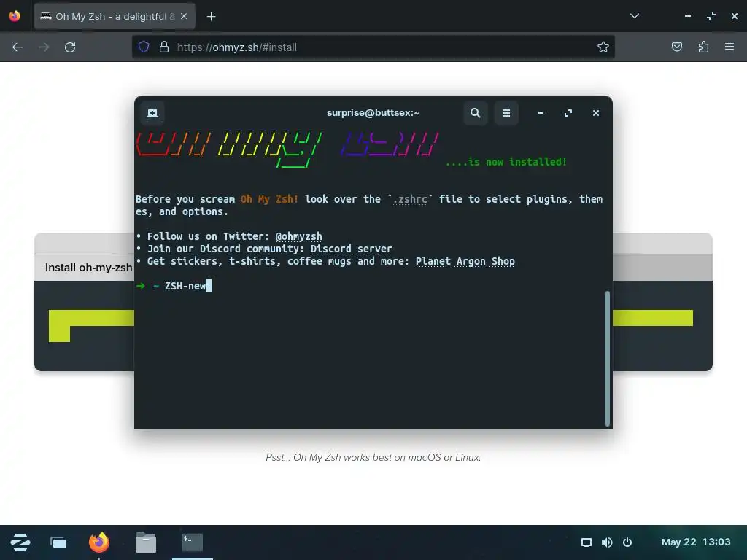This screenshot has height=560, width=747.
Task: Switch to the Terminal in taskbar
Action: pos(193,542)
